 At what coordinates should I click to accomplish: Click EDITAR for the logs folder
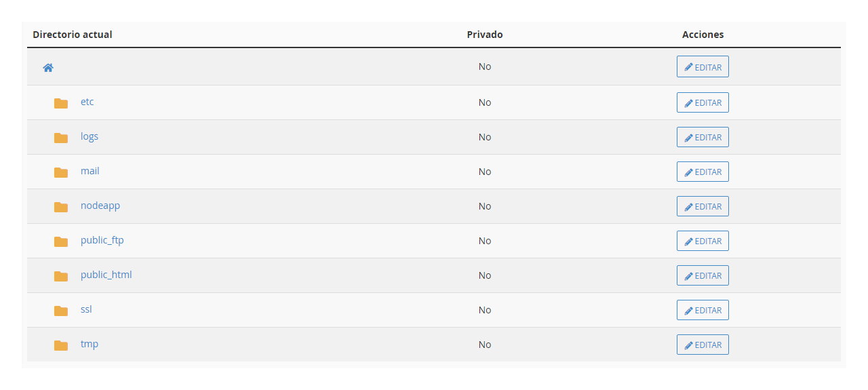click(703, 137)
